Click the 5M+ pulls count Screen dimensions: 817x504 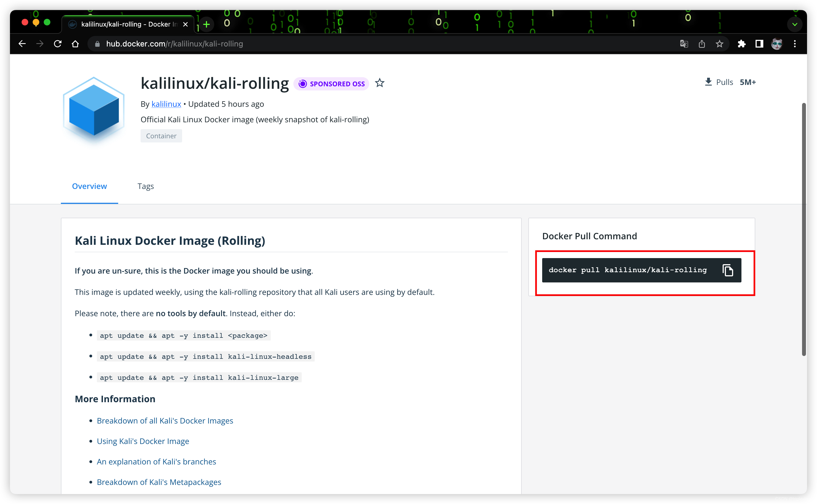(748, 82)
